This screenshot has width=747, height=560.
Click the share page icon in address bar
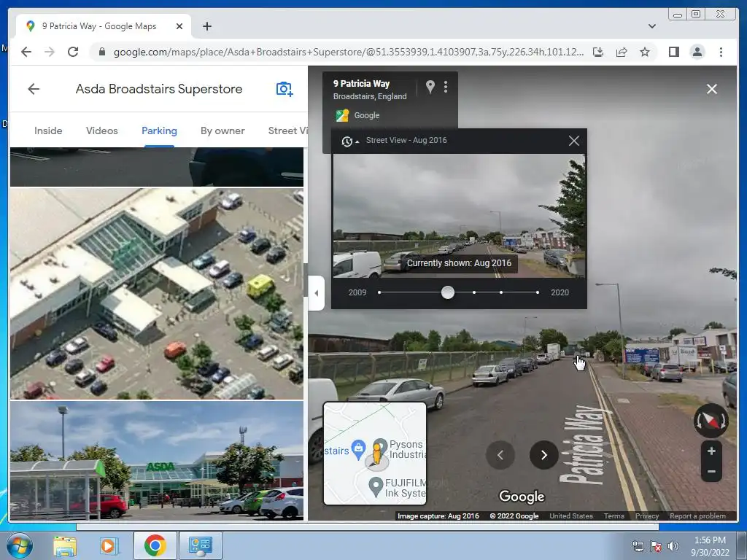pyautogui.click(x=622, y=52)
